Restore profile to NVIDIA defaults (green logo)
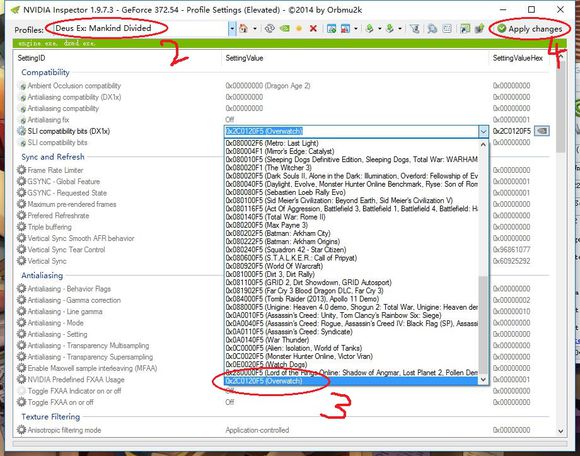580x456 pixels. click(x=284, y=28)
